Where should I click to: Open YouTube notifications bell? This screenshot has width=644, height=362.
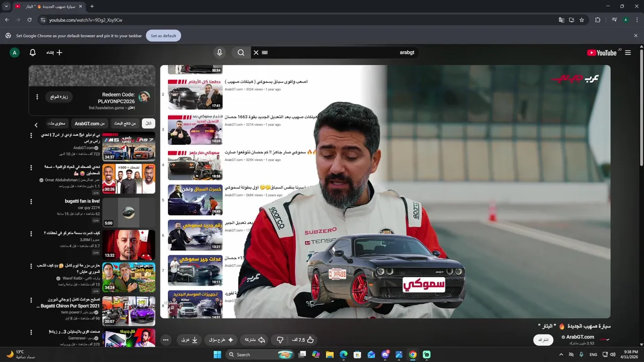click(x=33, y=52)
